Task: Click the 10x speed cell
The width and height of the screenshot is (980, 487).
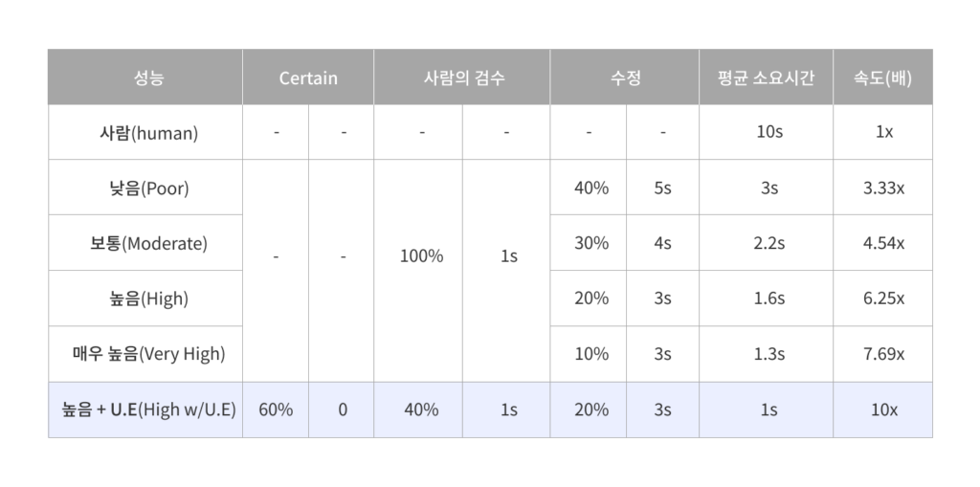Action: (x=882, y=410)
